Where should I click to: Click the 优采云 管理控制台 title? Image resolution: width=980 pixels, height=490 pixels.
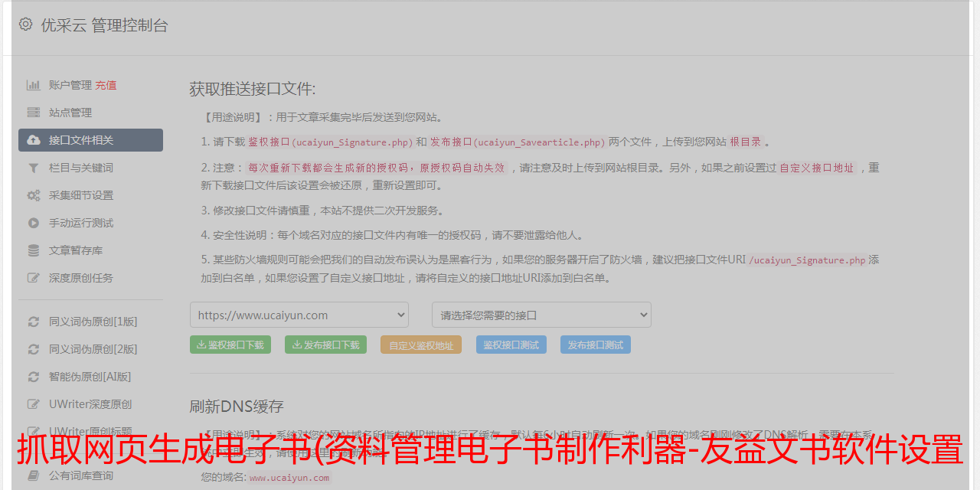pos(104,25)
